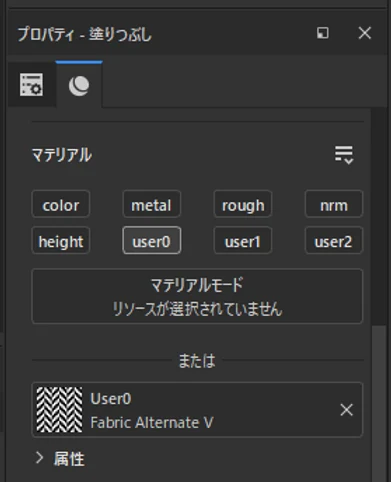Toggle the color channel
This screenshot has height=482, width=391.
[61, 204]
